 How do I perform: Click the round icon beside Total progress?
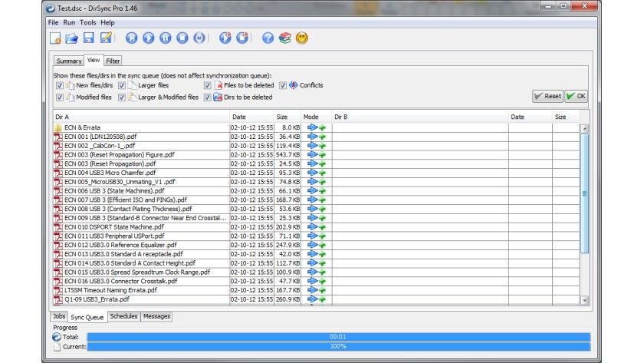click(57, 337)
